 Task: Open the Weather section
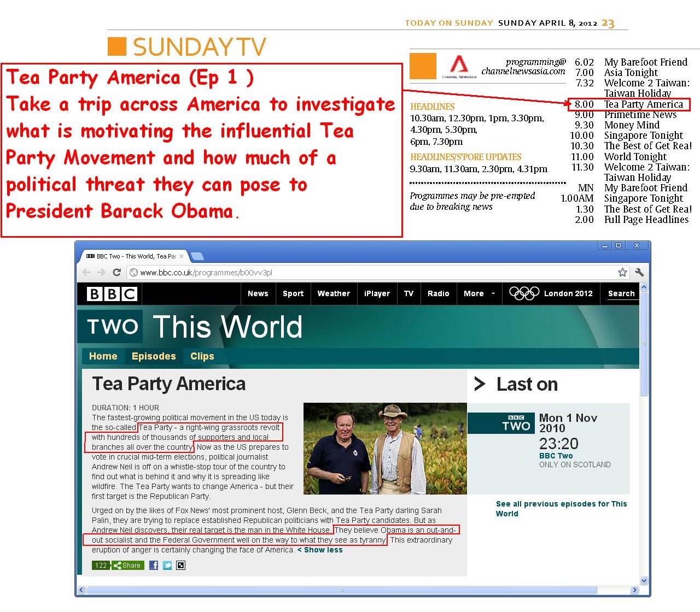coord(334,293)
